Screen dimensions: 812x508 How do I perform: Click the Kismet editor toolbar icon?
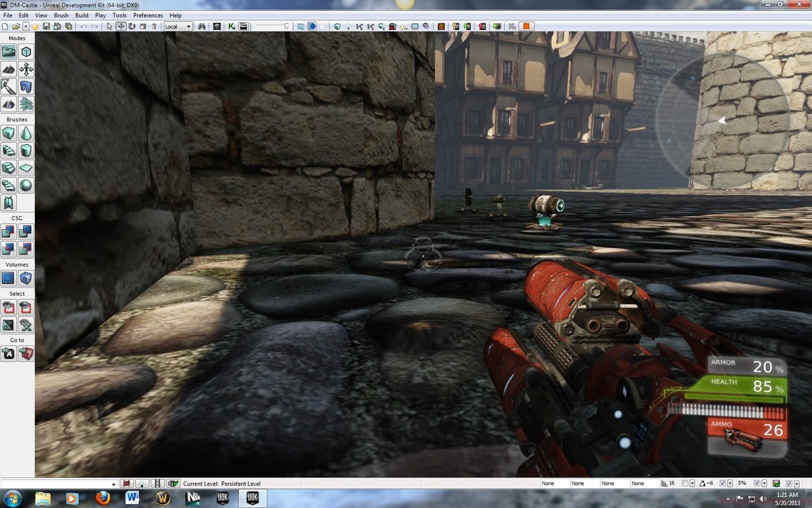pos(231,26)
